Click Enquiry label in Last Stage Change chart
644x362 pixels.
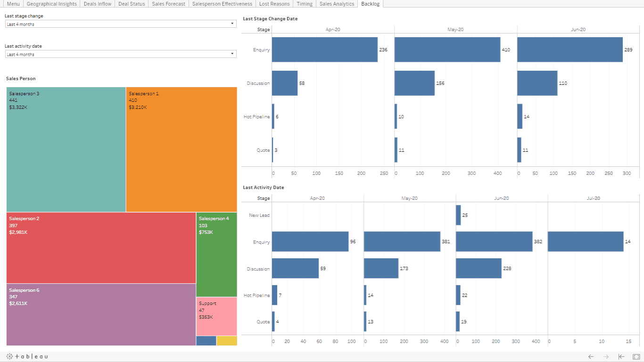coord(261,49)
